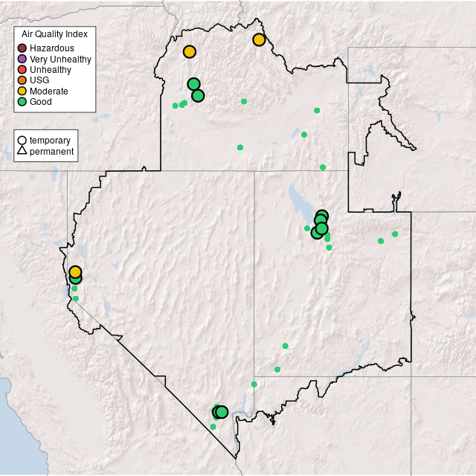Click the yellow Moderate legend swatch
The image size is (476, 476).
point(22,91)
